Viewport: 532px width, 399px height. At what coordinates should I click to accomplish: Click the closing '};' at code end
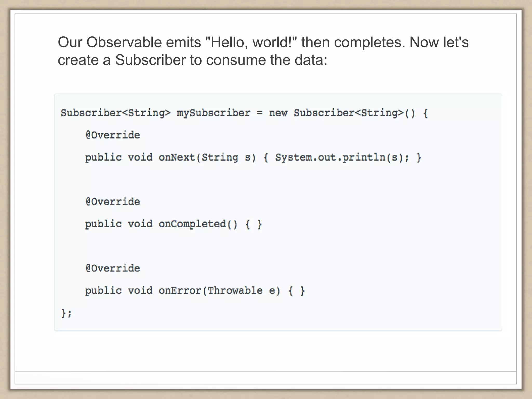tap(66, 313)
